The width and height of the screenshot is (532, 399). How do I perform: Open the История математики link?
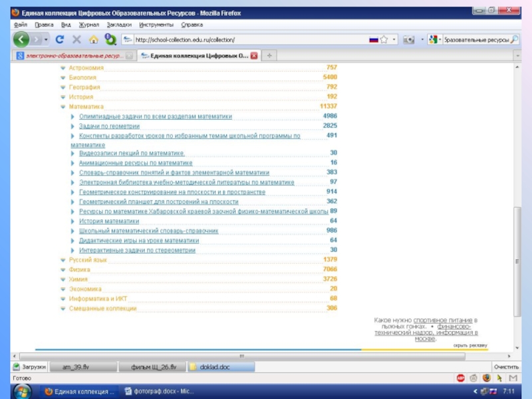click(x=109, y=221)
